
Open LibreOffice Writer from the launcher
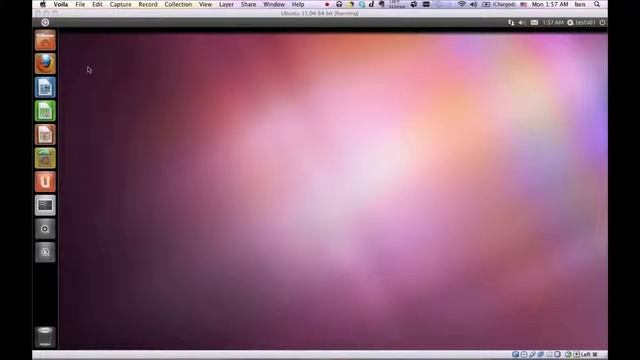(45, 87)
